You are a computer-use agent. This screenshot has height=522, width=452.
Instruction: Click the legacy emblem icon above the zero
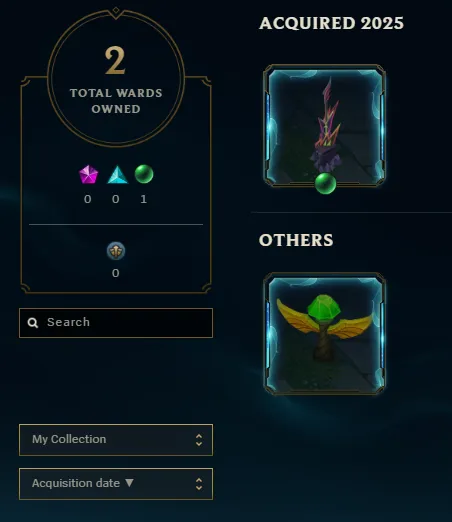point(116,251)
